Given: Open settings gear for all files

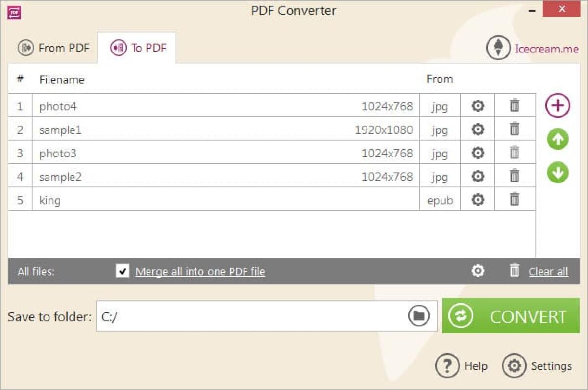Looking at the screenshot, I should 477,271.
